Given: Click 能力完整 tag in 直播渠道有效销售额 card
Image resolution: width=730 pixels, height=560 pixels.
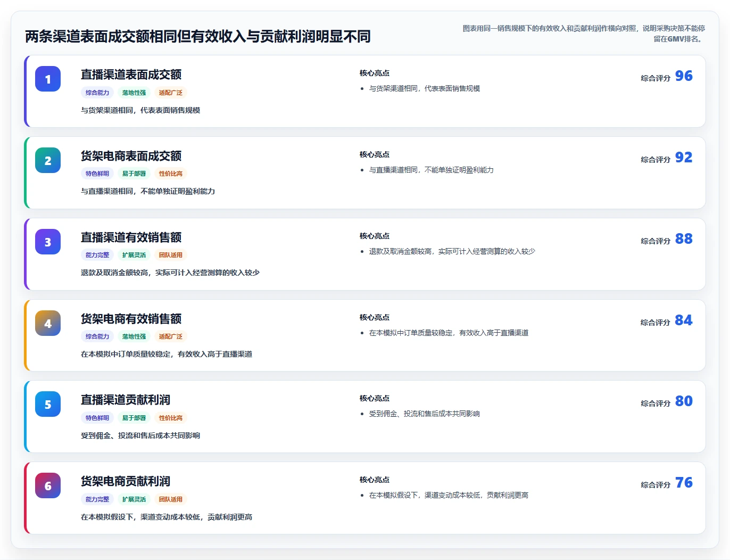Looking at the screenshot, I should click(x=97, y=255).
